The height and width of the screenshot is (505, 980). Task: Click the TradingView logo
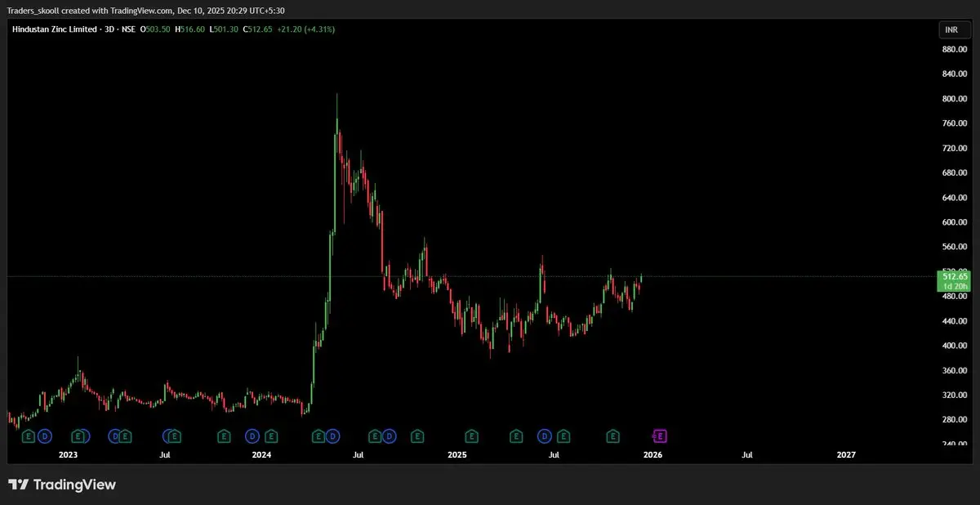pyautogui.click(x=62, y=485)
